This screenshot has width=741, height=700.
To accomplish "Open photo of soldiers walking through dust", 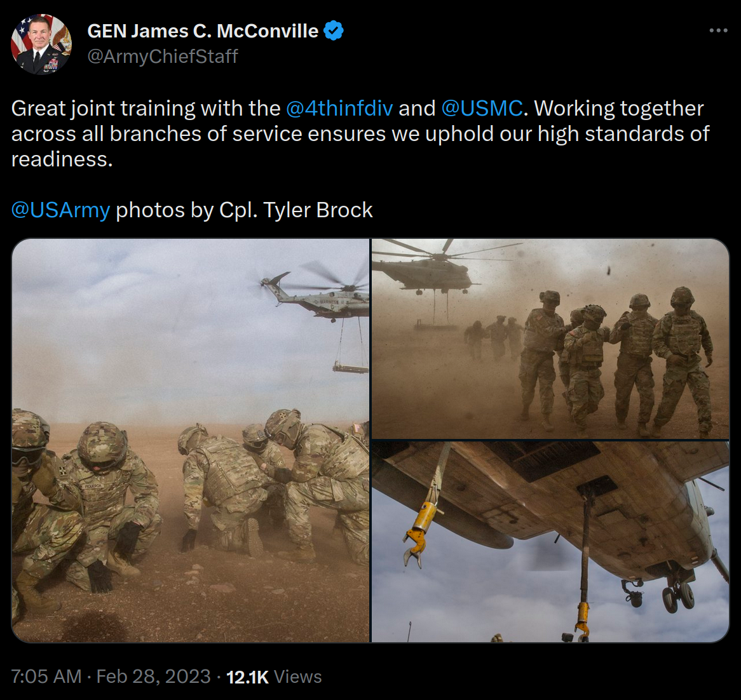I will click(550, 339).
